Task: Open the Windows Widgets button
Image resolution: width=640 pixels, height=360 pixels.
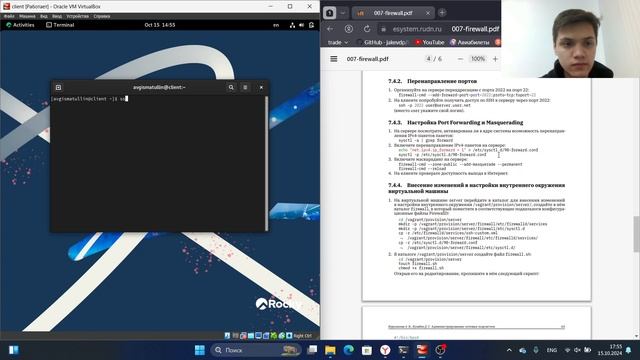Action: tap(13, 350)
